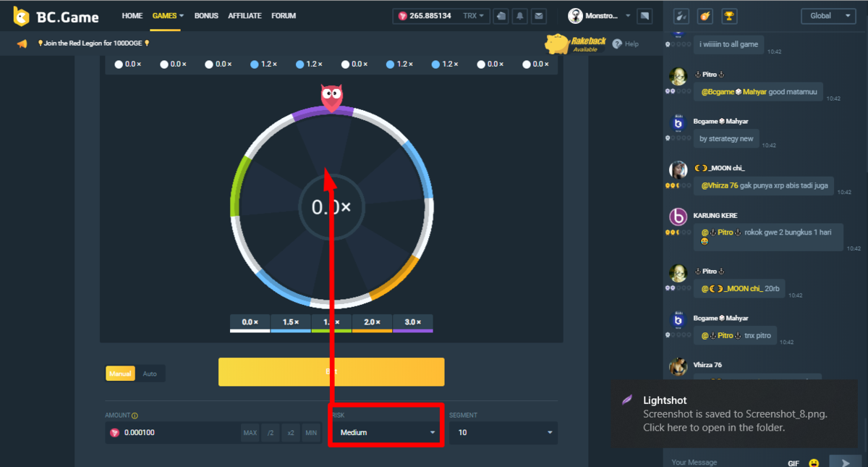The height and width of the screenshot is (467, 868).
Task: Click the MAX bet amount button
Action: 250,433
